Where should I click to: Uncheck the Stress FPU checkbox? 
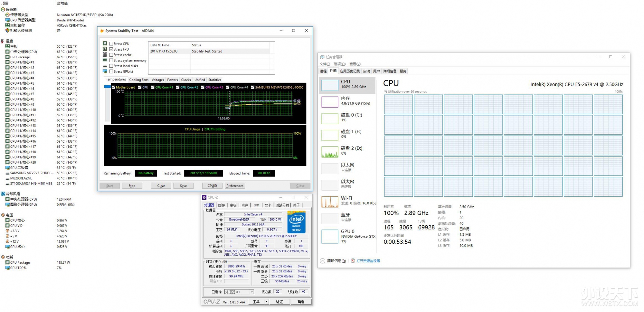coord(111,49)
